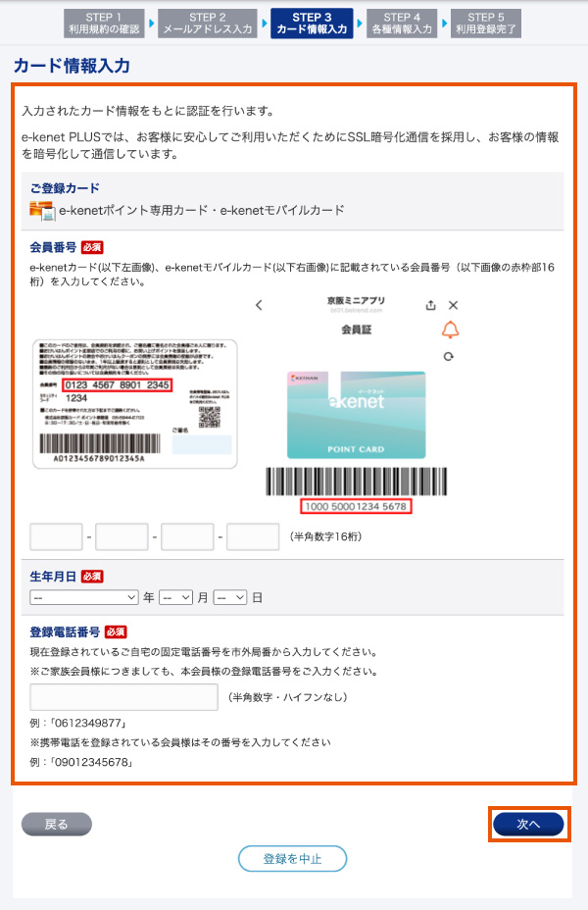Screen dimensions: 588x910
Task: Click the 戻る button
Action: [x=56, y=824]
